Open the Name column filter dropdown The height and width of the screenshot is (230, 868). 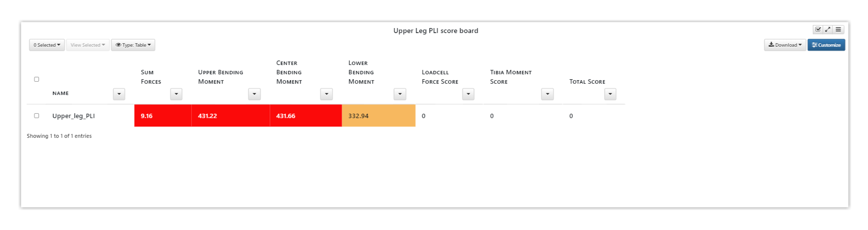click(x=119, y=94)
